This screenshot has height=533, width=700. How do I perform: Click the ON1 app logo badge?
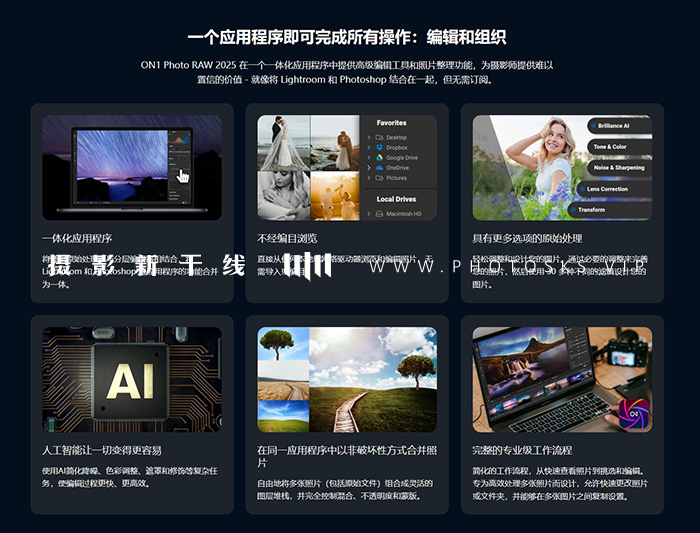634,414
